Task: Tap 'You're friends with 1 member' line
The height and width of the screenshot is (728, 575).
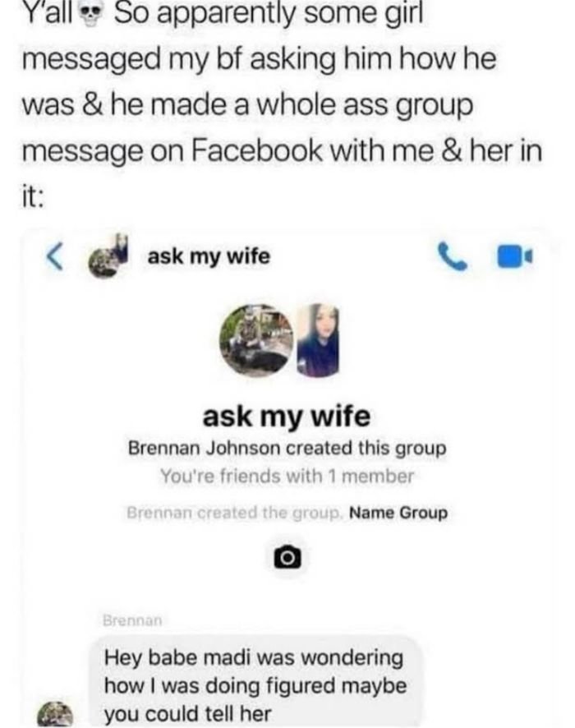Action: (x=287, y=477)
